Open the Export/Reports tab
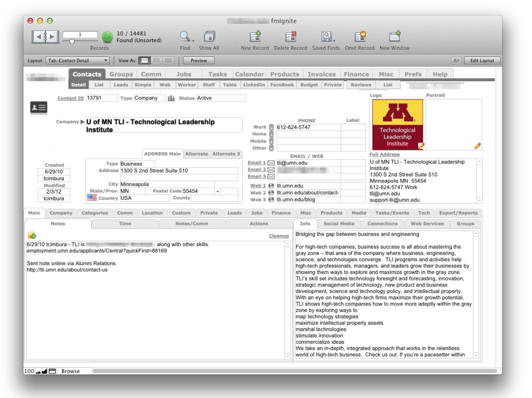This screenshot has width=532, height=398. (x=458, y=213)
